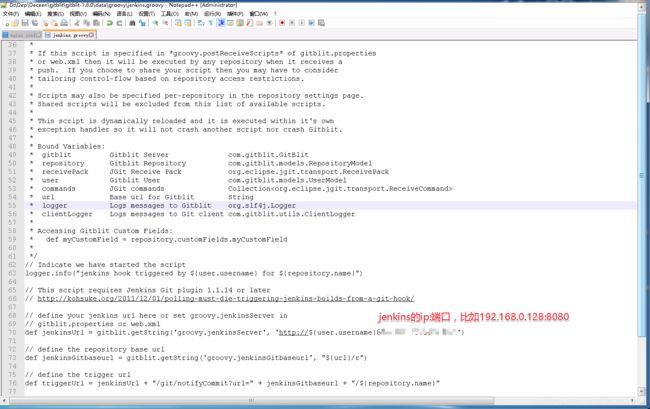Click the Copy toolbar icon
The width and height of the screenshot is (650, 409).
(x=86, y=23)
